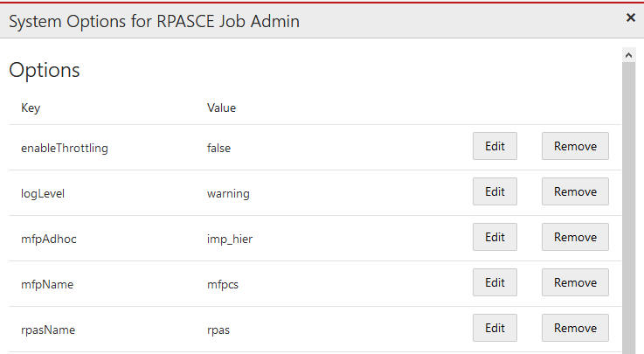
Task: Click the value 'false'
Action: (218, 148)
